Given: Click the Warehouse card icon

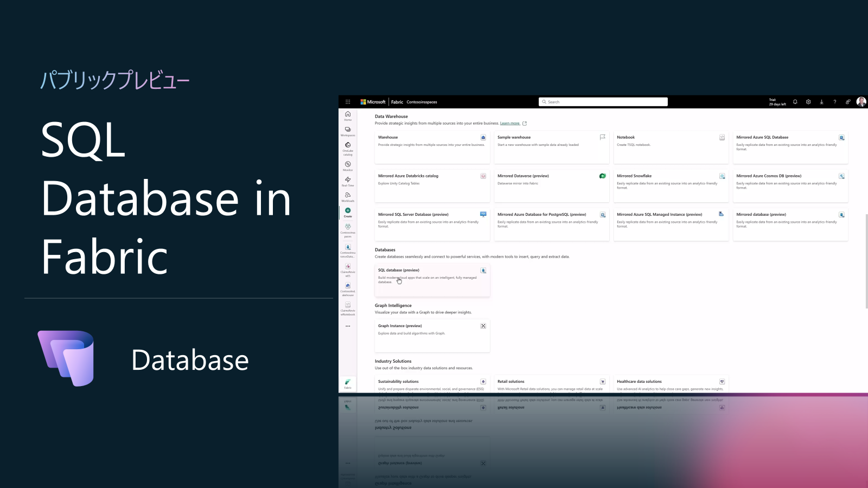Looking at the screenshot, I should 483,138.
